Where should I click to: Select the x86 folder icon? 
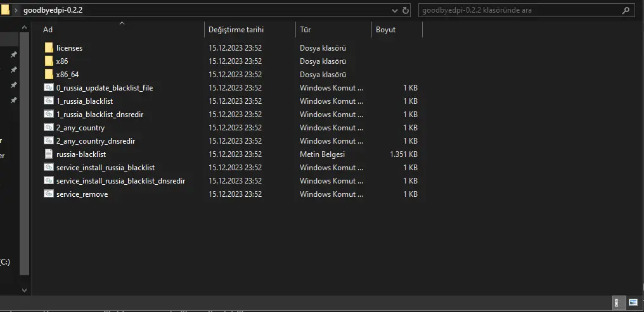tap(49, 61)
